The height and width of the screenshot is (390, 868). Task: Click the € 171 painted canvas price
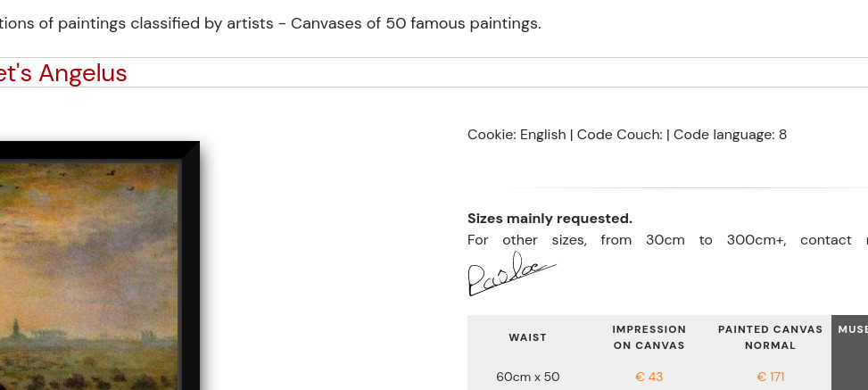[x=770, y=378]
